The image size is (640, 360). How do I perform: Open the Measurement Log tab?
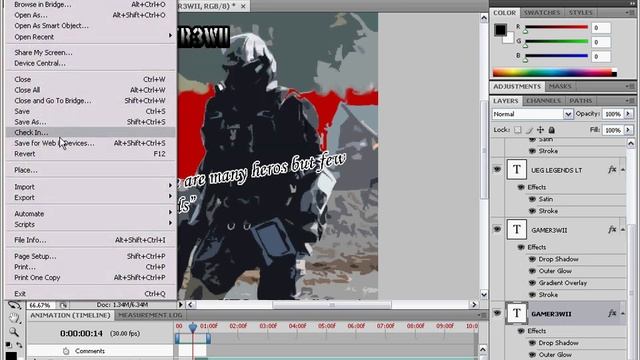click(150, 315)
